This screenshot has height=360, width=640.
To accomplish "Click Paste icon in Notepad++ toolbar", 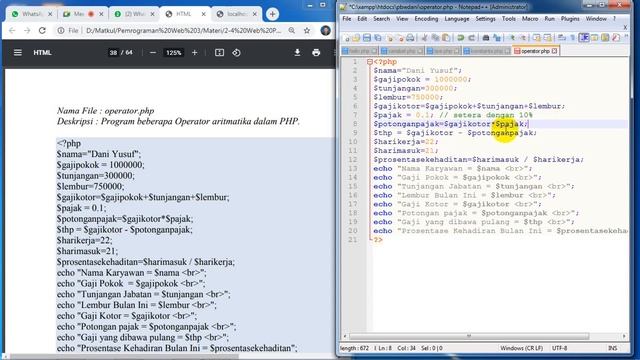I will [446, 38].
